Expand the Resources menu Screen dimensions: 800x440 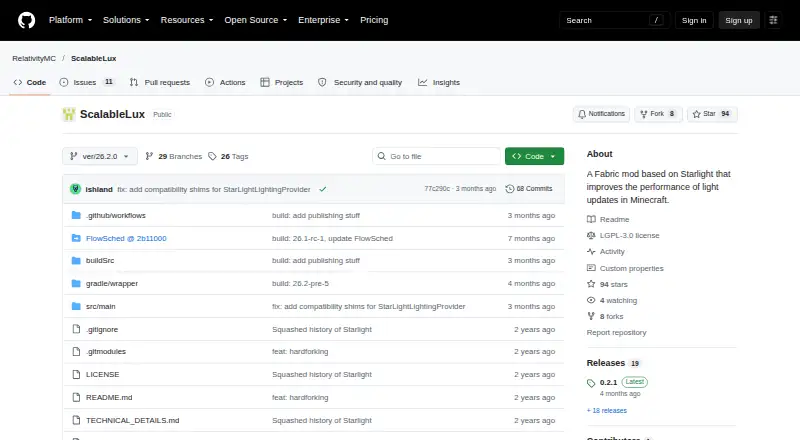187,20
